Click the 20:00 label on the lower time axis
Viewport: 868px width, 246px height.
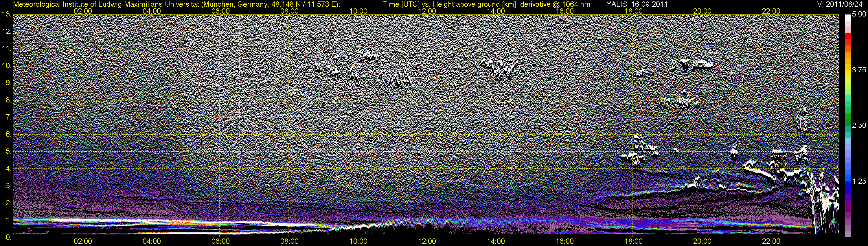click(702, 242)
